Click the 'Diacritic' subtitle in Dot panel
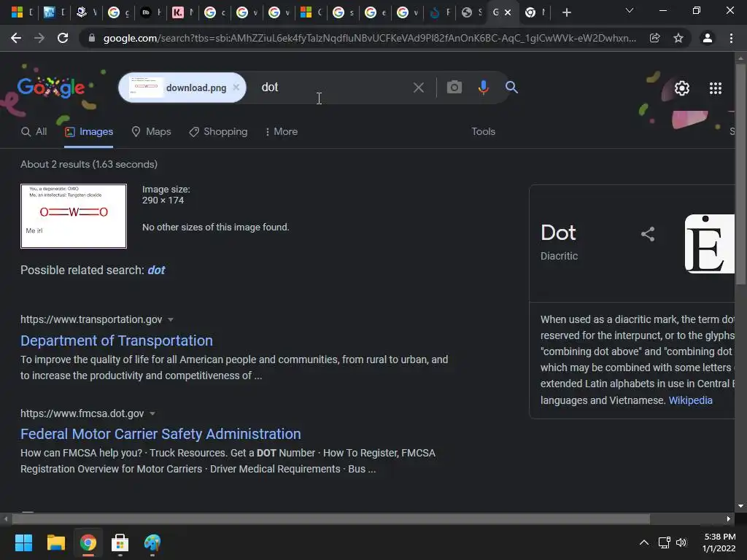This screenshot has width=747, height=560. coord(559,256)
